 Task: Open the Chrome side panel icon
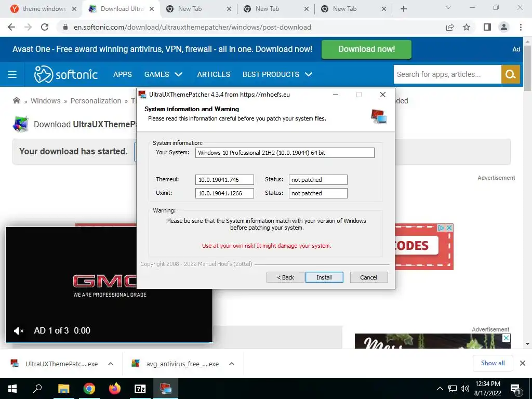click(x=487, y=27)
